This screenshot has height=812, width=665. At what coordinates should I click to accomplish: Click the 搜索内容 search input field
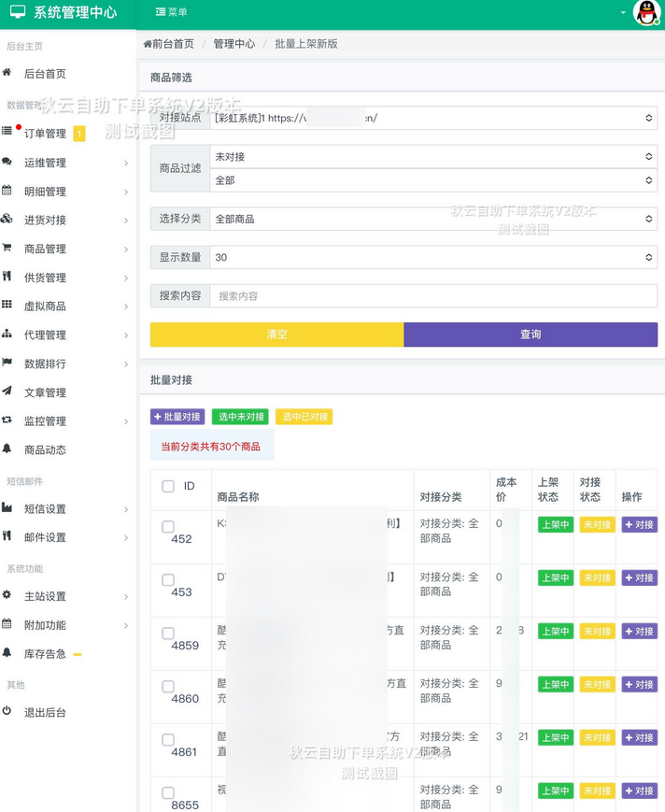point(433,295)
